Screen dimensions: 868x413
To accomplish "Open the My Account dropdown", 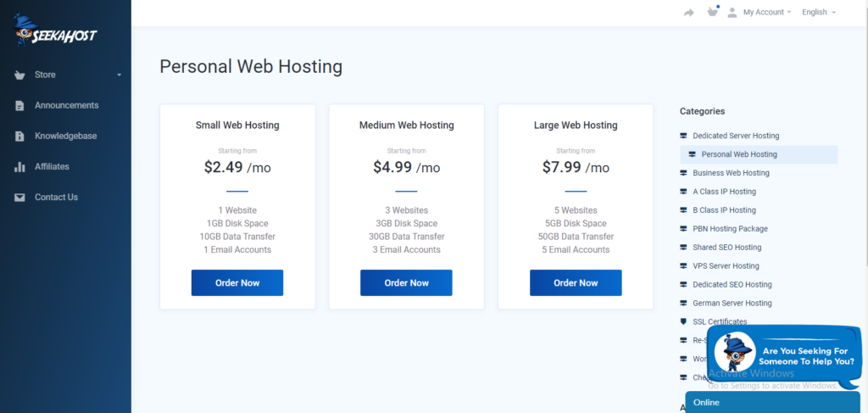I will (766, 12).
